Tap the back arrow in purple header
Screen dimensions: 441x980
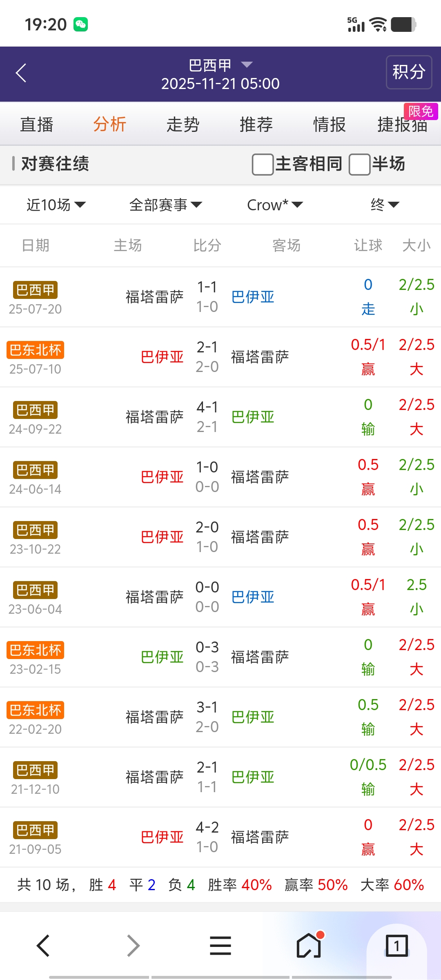21,73
